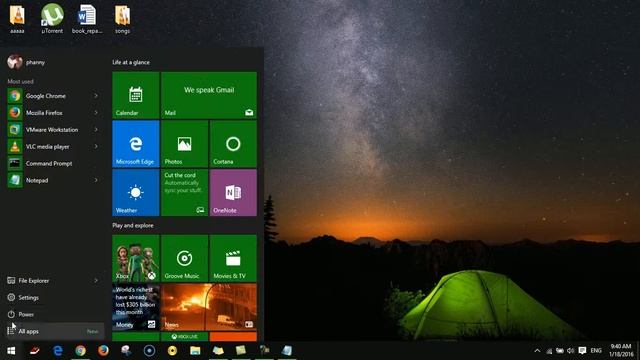Open the taskbar clock and date
The image size is (640, 360).
(621, 351)
